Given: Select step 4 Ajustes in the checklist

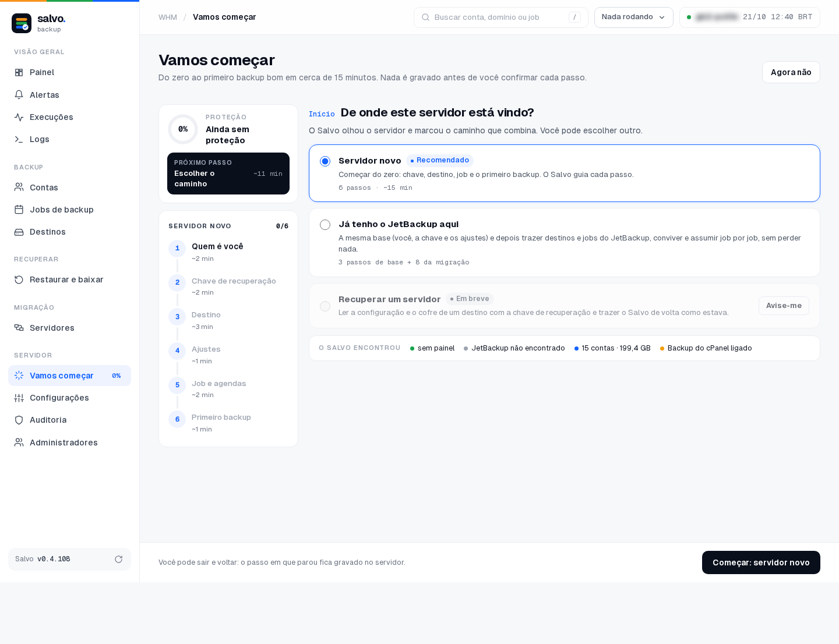Looking at the screenshot, I should [228, 355].
